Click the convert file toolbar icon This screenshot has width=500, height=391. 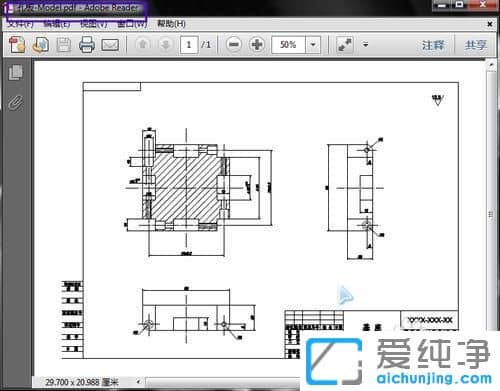click(41, 45)
